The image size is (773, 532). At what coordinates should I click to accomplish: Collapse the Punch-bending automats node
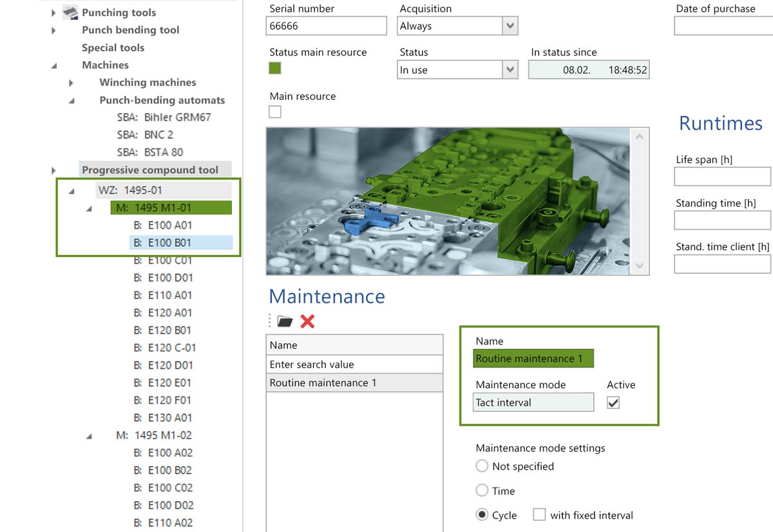pos(72,100)
